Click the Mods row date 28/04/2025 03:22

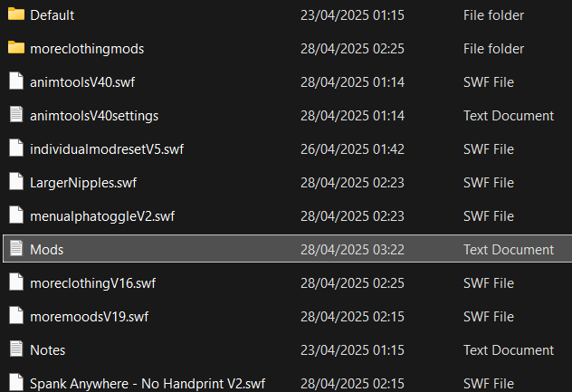click(x=352, y=250)
